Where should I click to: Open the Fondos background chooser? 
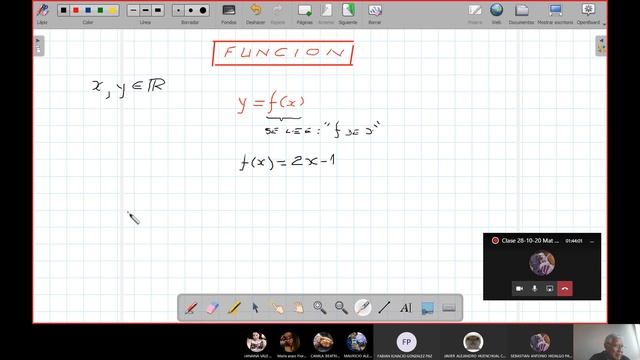(229, 10)
